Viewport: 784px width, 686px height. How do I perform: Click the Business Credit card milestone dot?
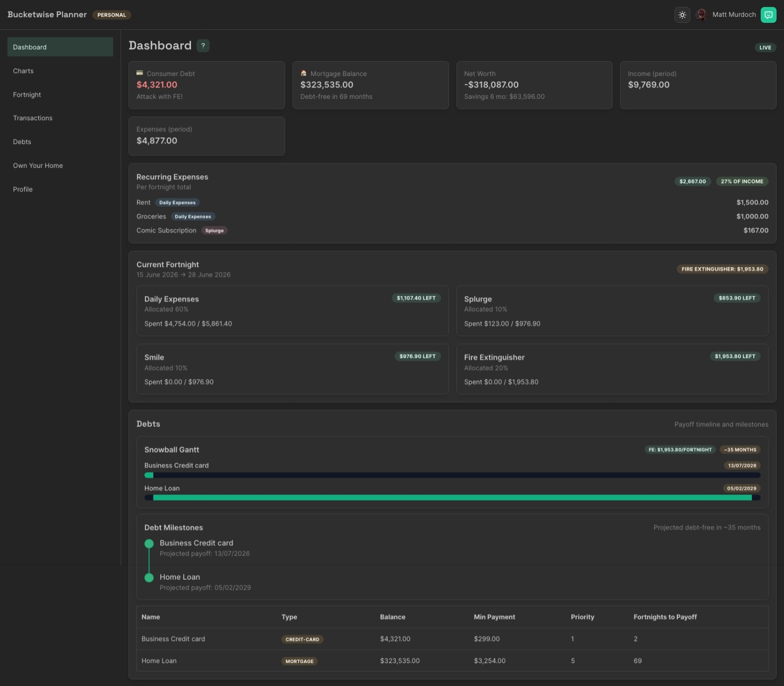pyautogui.click(x=149, y=544)
